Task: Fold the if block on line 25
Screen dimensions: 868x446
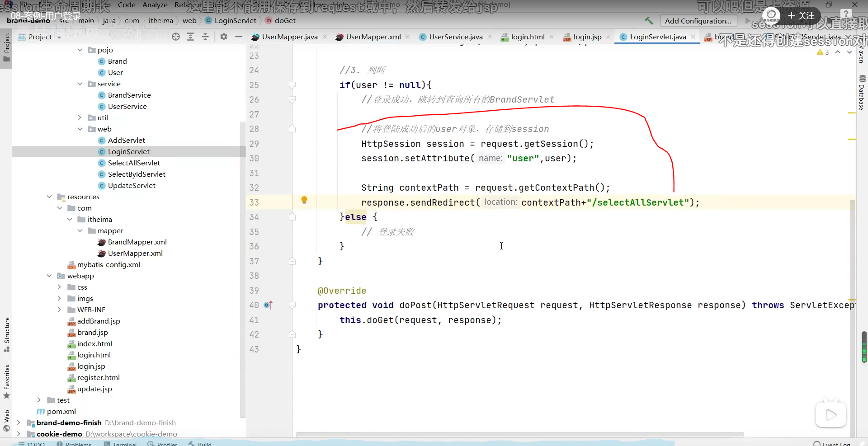Action: coord(292,85)
